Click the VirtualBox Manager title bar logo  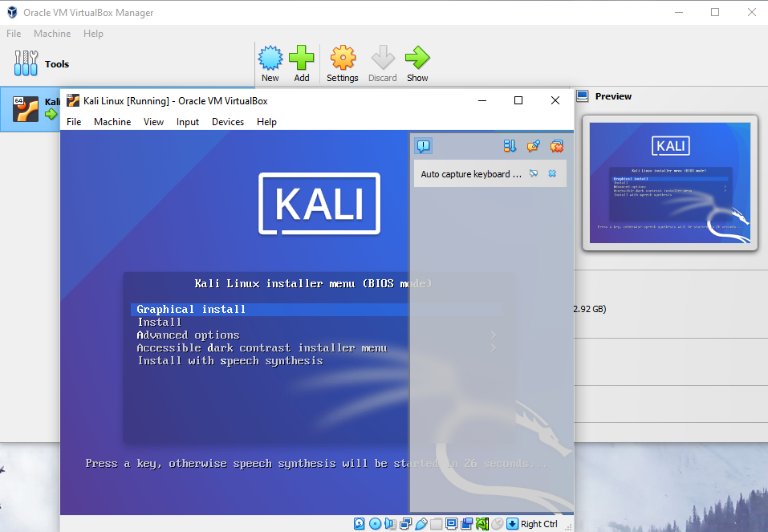(12, 12)
